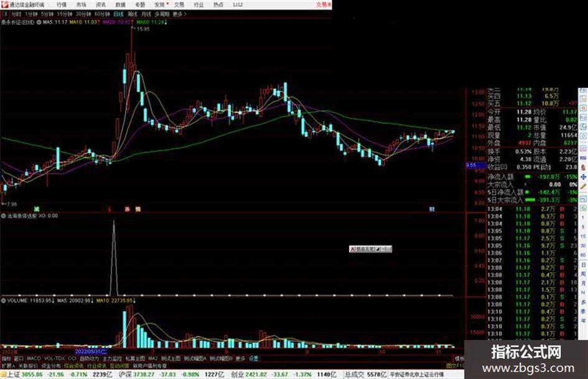Click 平安证券北京上证云行情 status entry
This screenshot has width=588, height=379.
coord(416,375)
